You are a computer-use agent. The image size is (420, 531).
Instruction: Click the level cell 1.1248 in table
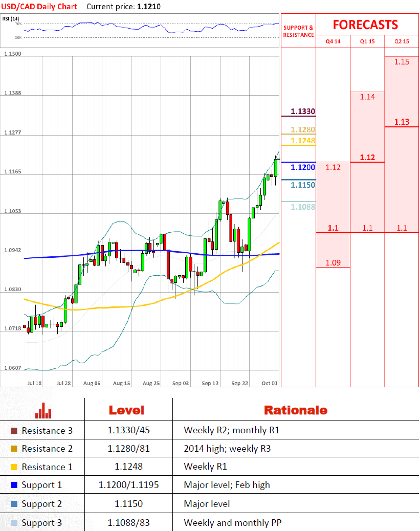129,467
